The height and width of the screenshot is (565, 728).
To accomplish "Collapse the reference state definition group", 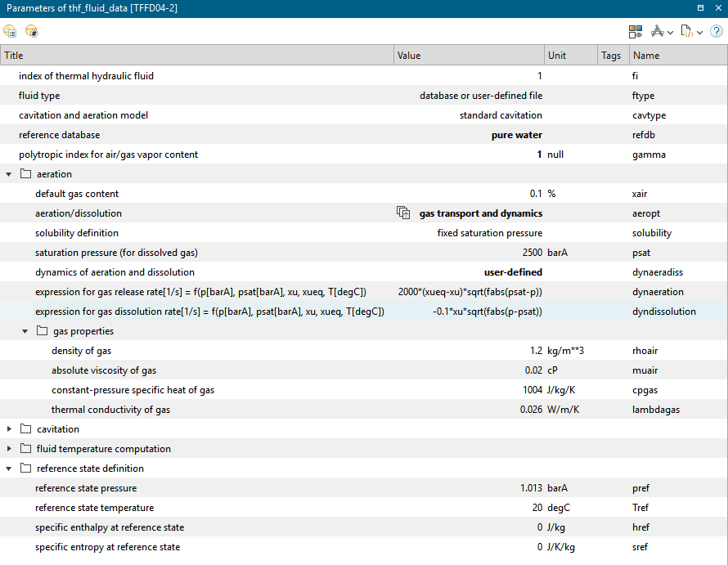I will click(9, 469).
